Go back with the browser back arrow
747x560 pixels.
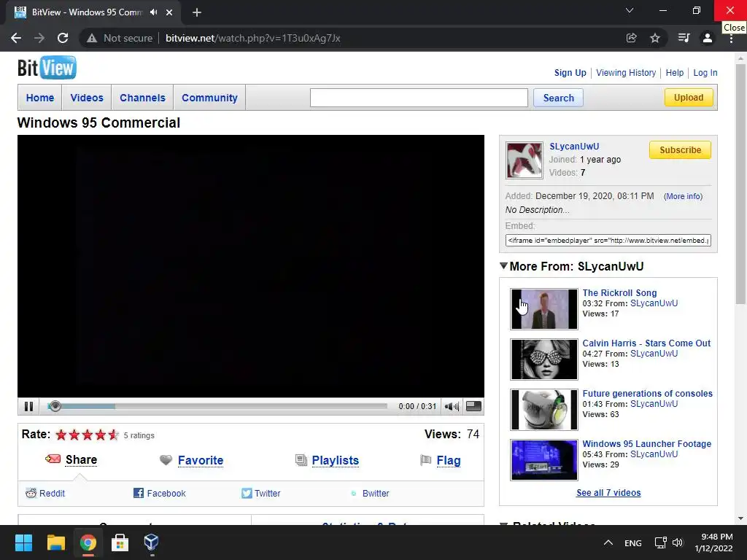pos(16,38)
